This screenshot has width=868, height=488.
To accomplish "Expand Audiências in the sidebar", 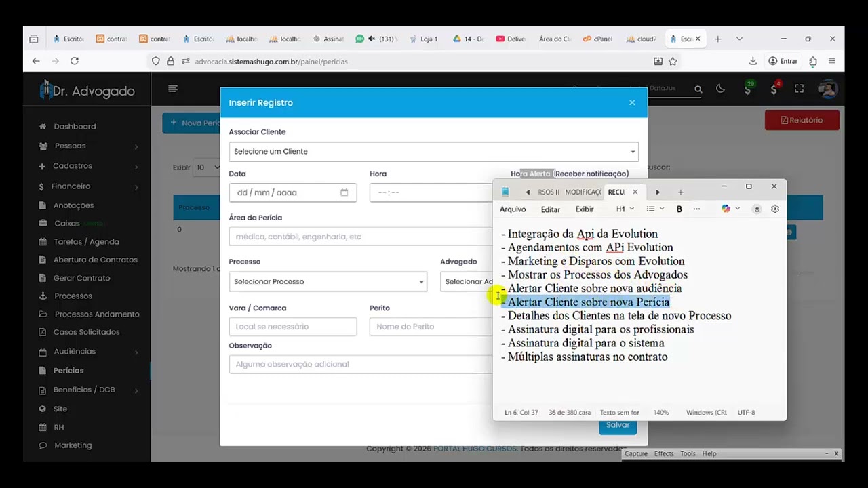I will [x=88, y=352].
